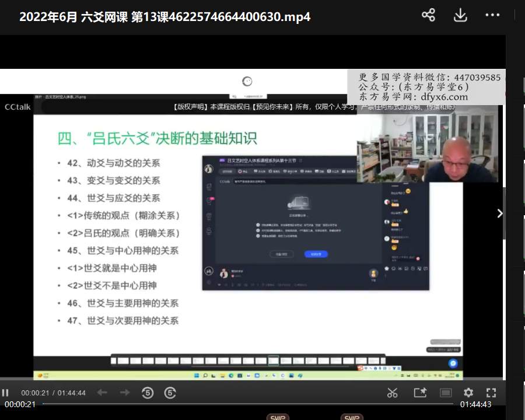Click the elapsed time display 00:00:21 / 01:44:44
Viewport: 525px width, 420px height.
(x=54, y=393)
